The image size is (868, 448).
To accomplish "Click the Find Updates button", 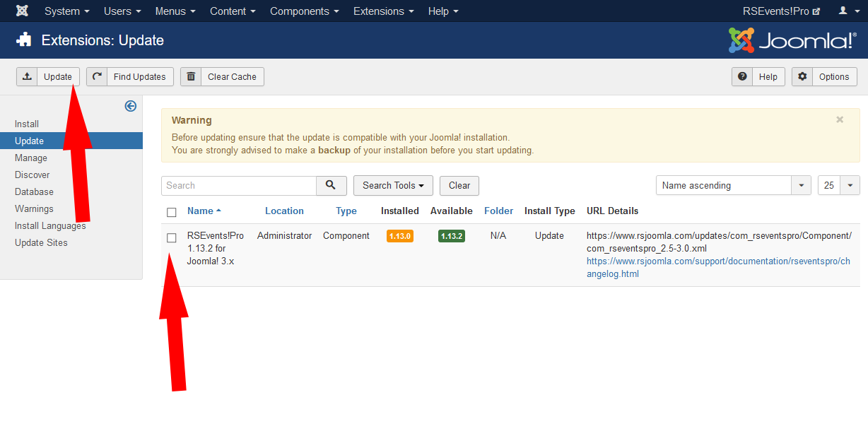I will pos(130,76).
